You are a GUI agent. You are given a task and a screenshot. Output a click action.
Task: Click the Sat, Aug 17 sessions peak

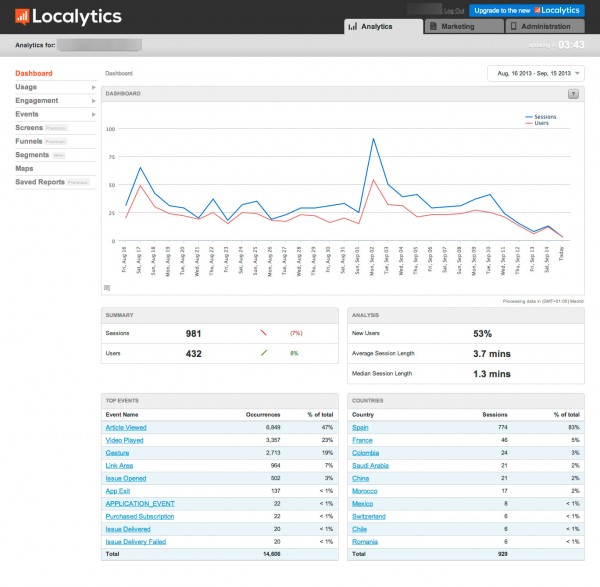(140, 167)
